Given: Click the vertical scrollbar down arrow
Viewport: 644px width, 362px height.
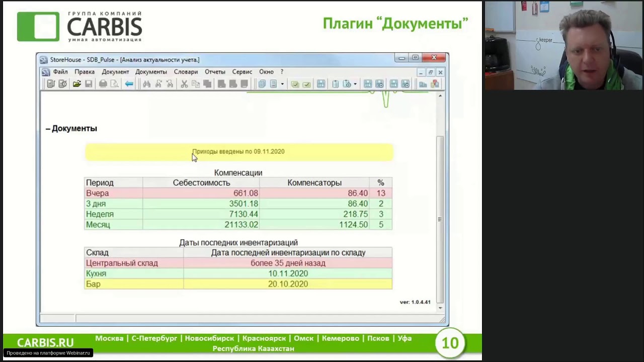Looking at the screenshot, I should point(440,308).
